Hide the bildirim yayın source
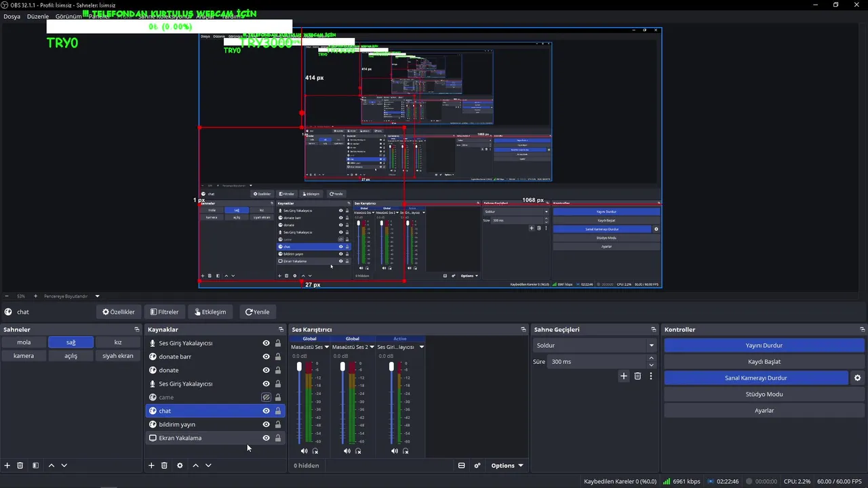The height and width of the screenshot is (488, 868). pos(266,424)
